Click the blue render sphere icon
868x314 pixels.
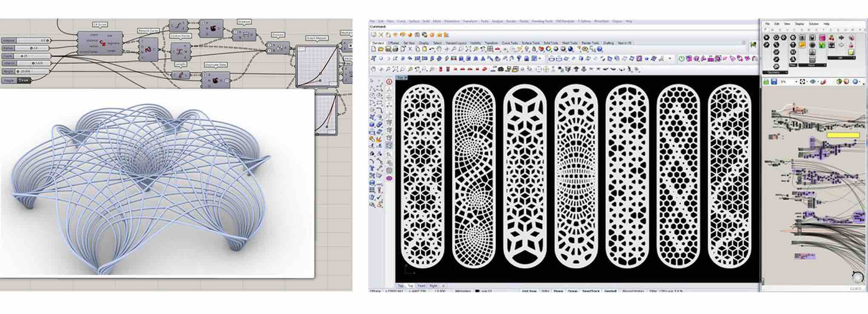point(570,49)
